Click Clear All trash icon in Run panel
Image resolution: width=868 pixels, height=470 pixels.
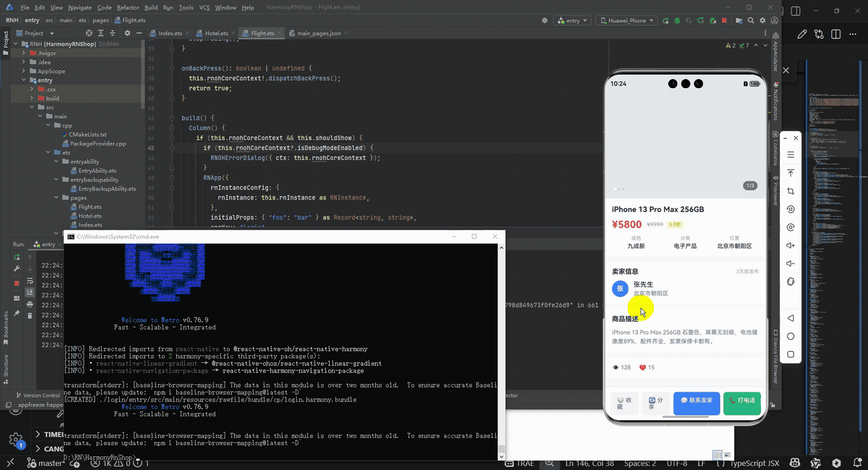pyautogui.click(x=30, y=315)
